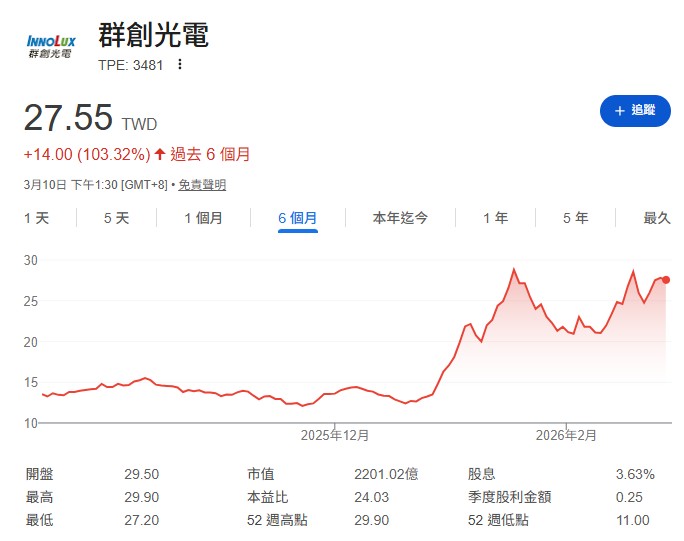The width and height of the screenshot is (684, 541).
Task: Click the 季度股利金額 value 0.25
Action: tap(629, 497)
